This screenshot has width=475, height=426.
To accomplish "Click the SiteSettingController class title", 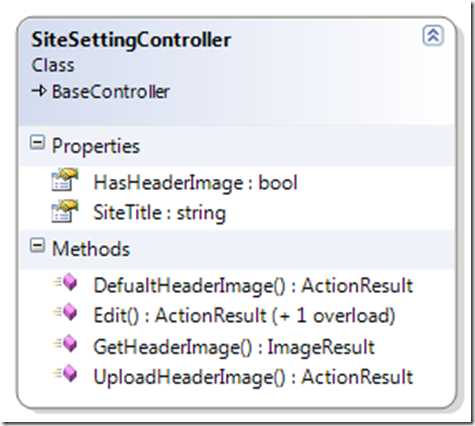I will (131, 41).
